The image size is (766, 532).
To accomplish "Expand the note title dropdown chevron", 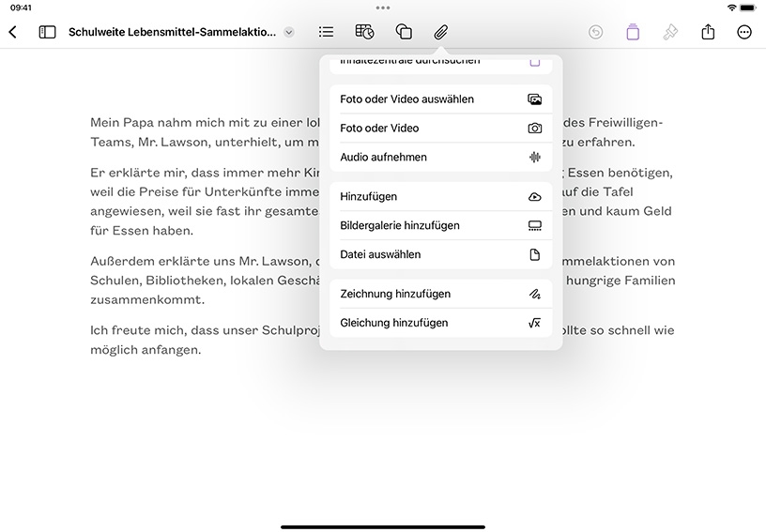I will pyautogui.click(x=289, y=32).
